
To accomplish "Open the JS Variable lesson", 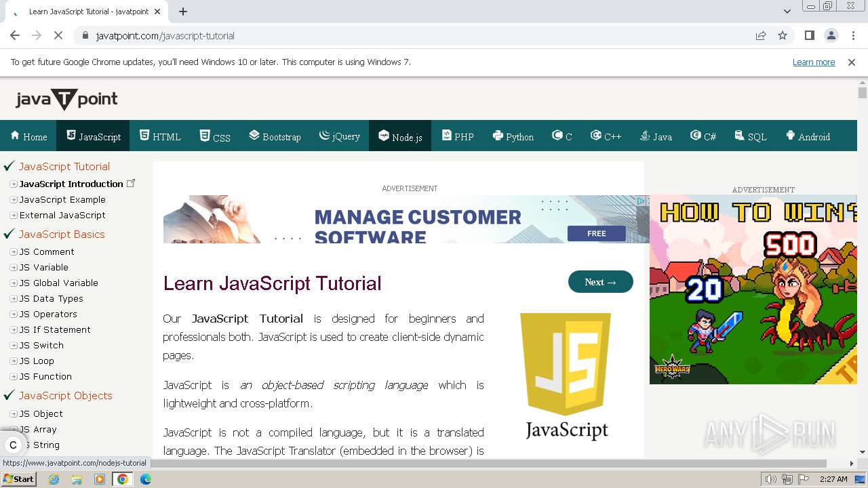I will coord(44,267).
